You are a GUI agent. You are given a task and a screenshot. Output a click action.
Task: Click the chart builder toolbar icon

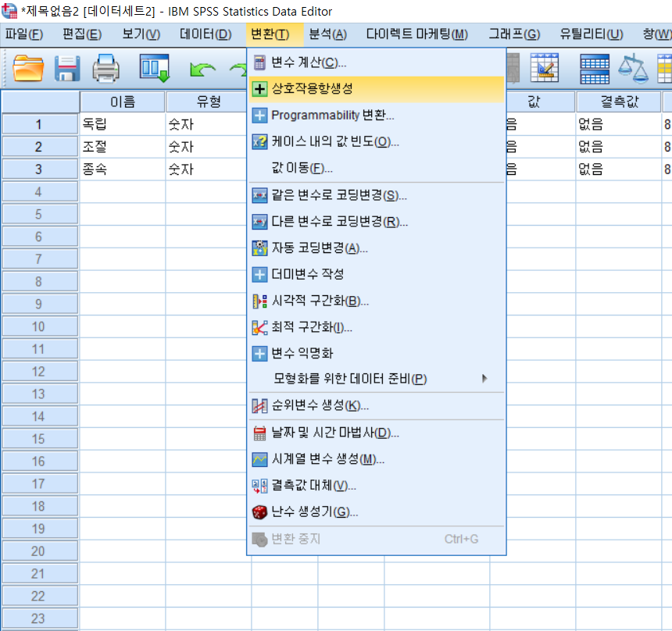[x=545, y=68]
